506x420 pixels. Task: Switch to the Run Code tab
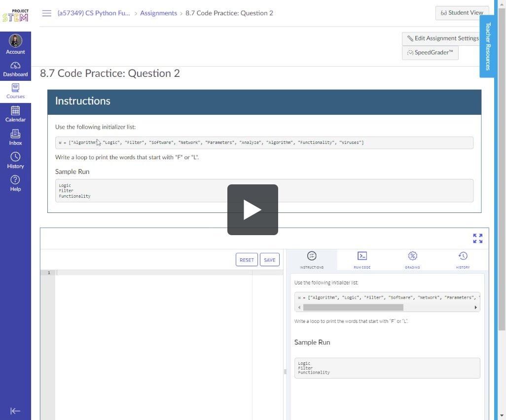coord(362,260)
